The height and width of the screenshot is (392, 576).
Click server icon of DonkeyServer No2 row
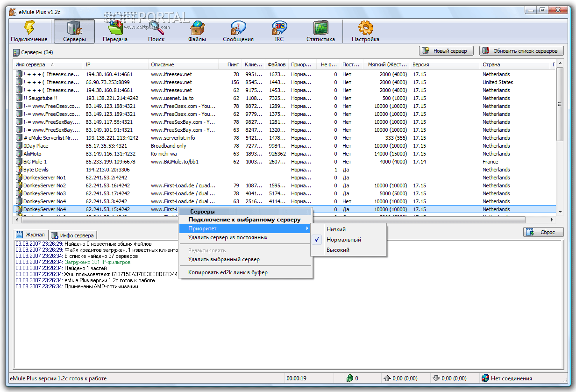point(19,185)
